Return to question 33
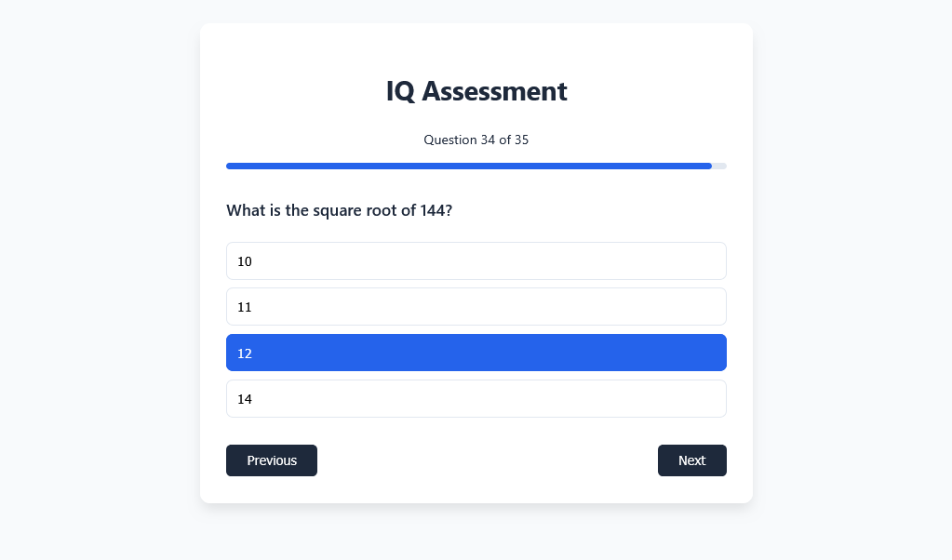952x560 pixels. (272, 460)
